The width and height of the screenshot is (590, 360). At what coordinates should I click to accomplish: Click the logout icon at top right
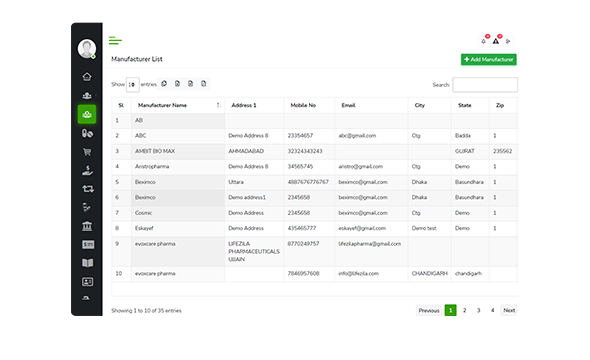pyautogui.click(x=508, y=41)
